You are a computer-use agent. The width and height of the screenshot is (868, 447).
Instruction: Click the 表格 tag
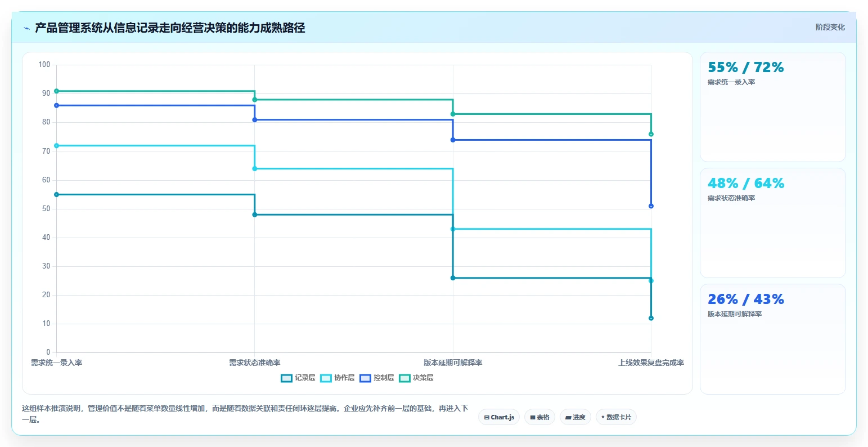pyautogui.click(x=539, y=417)
